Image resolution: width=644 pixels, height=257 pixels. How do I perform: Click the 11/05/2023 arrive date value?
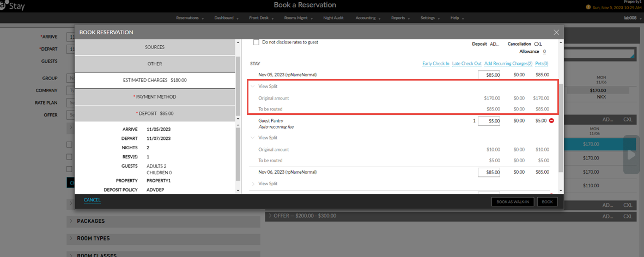pos(159,129)
